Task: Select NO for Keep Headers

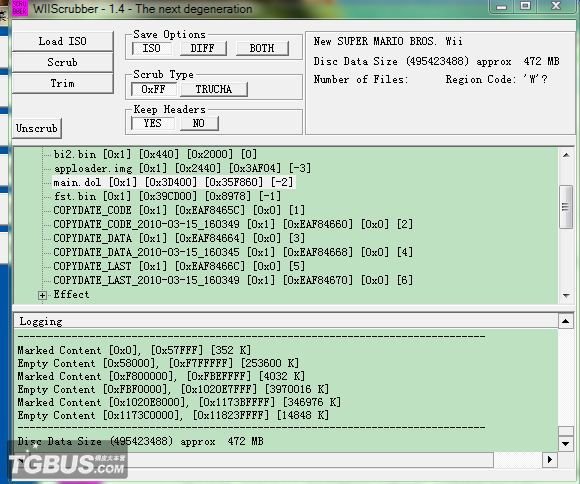Action: pyautogui.click(x=199, y=123)
